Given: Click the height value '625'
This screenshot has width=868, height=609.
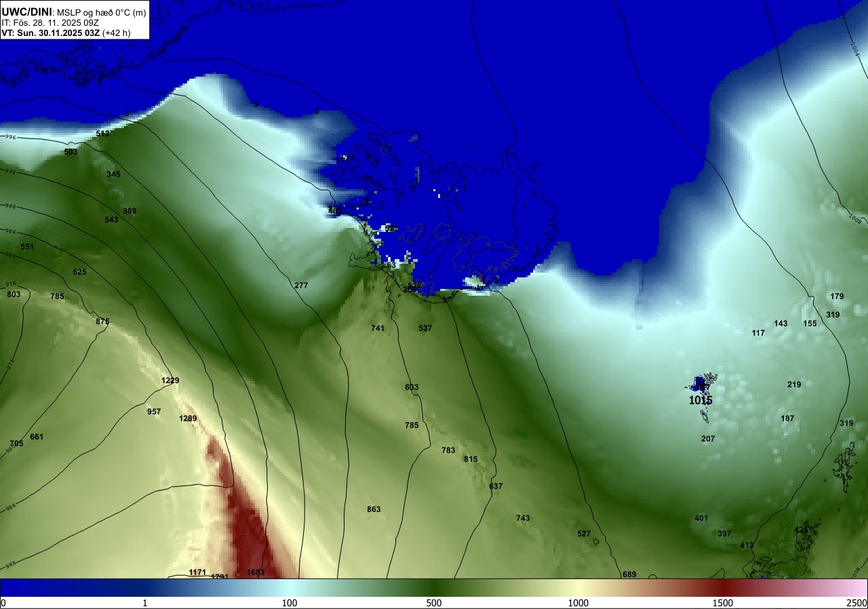Looking at the screenshot, I should [79, 272].
